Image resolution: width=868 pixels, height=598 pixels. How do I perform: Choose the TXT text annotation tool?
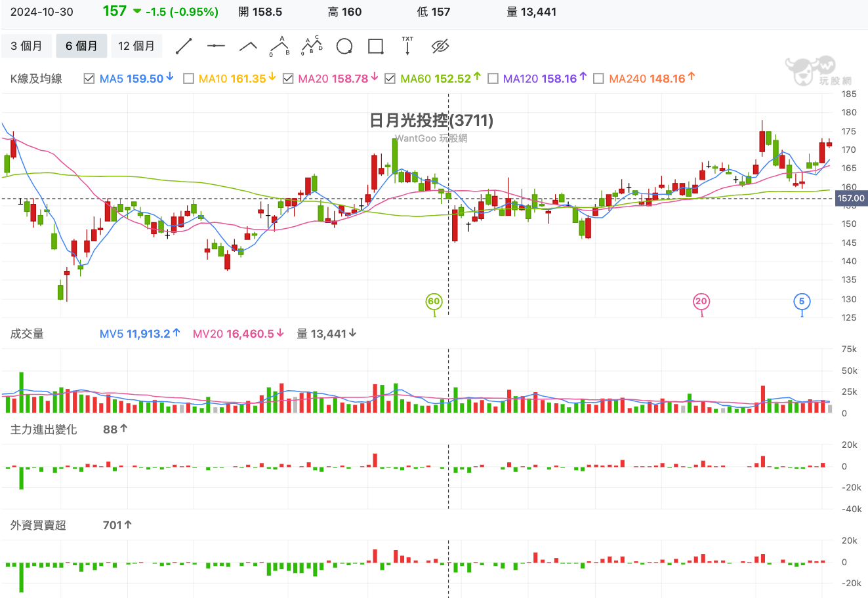pos(407,46)
